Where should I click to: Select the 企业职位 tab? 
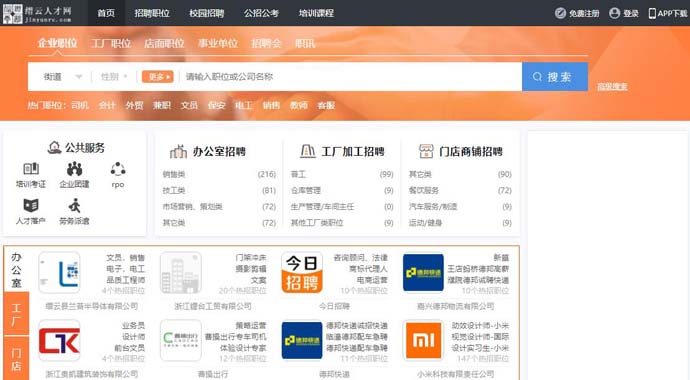click(x=57, y=43)
